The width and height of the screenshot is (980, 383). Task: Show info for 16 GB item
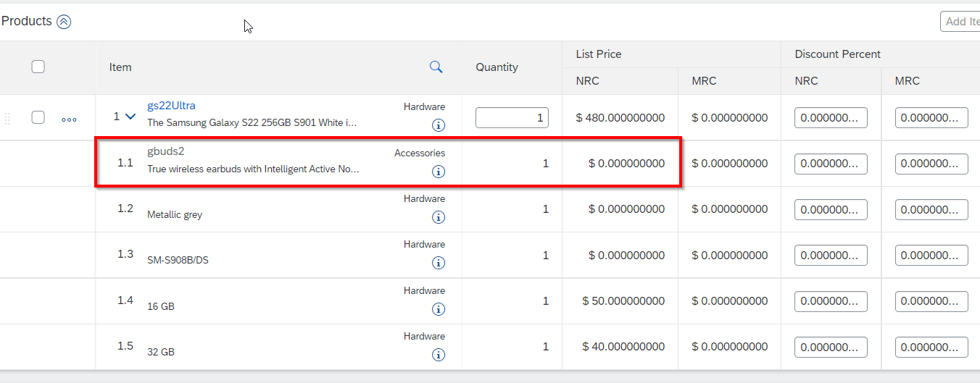click(x=439, y=309)
